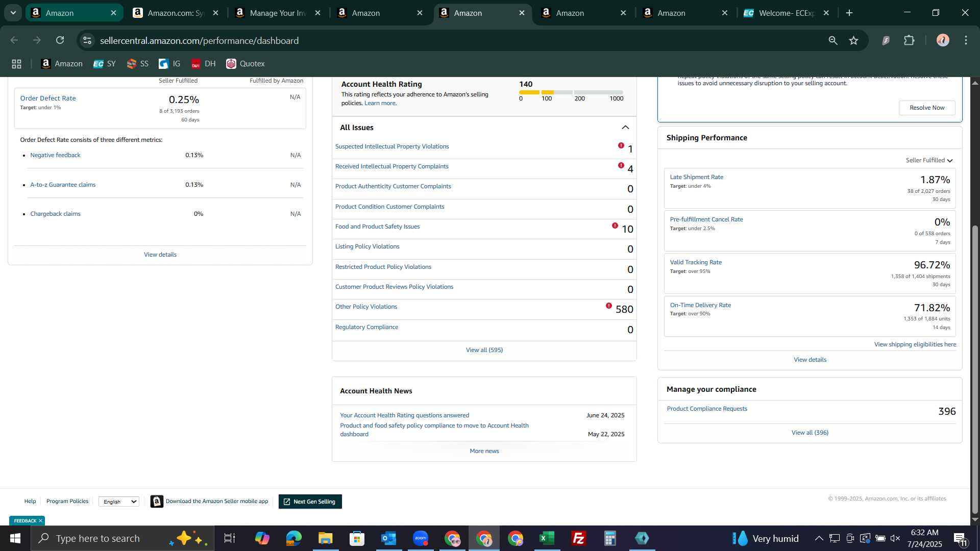Viewport: 980px width, 551px height.
Task: Open the SY bookmark
Action: tap(105, 64)
